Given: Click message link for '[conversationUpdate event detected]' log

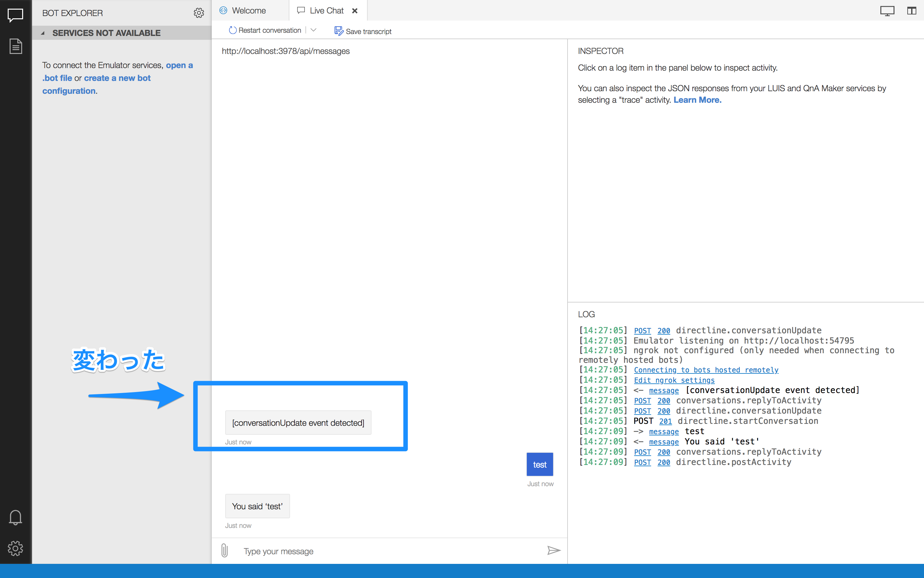Looking at the screenshot, I should (x=663, y=390).
